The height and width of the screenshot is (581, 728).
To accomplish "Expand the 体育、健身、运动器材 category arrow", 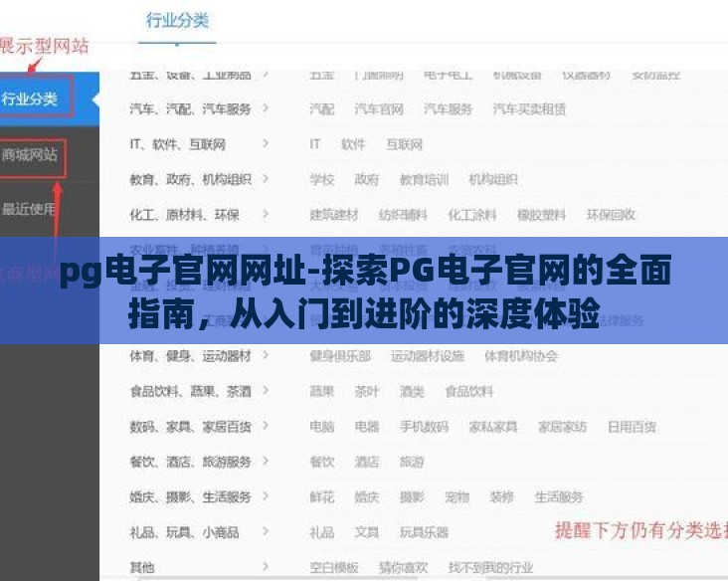I will [x=266, y=355].
